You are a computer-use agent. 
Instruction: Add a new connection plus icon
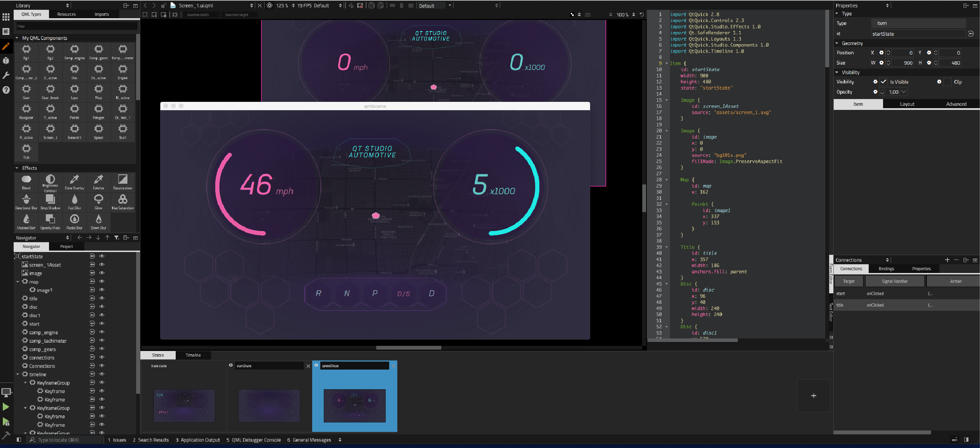(x=947, y=260)
